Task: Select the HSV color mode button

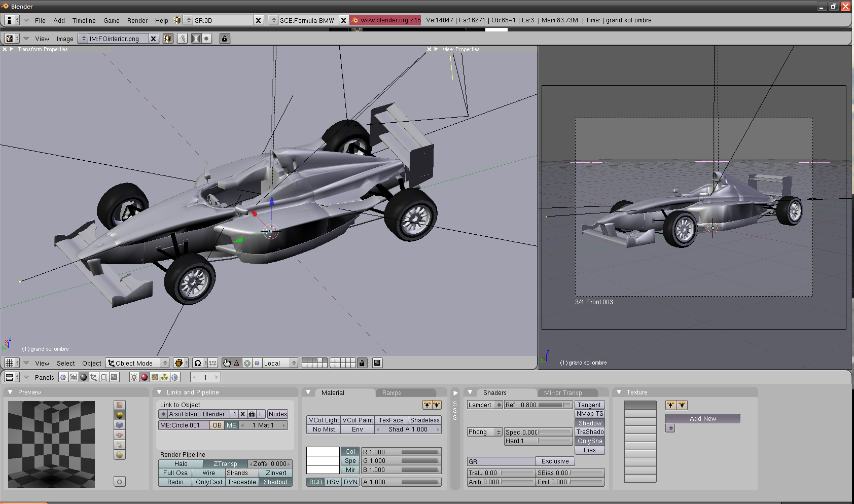Action: pos(333,482)
